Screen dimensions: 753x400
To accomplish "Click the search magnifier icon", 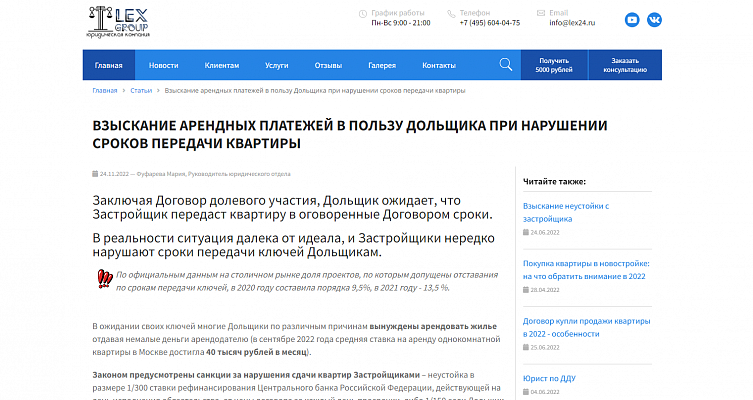I will [x=506, y=64].
